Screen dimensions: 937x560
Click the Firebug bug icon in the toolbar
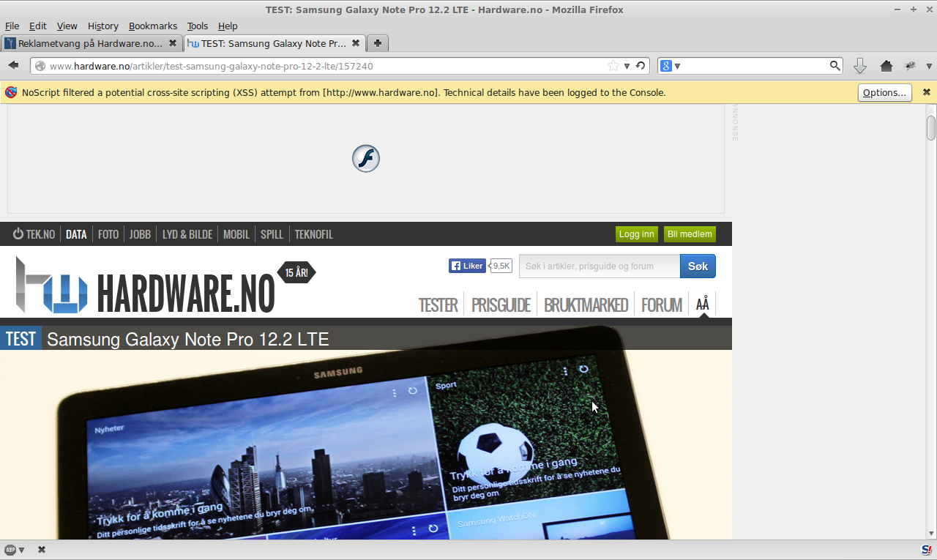910,66
